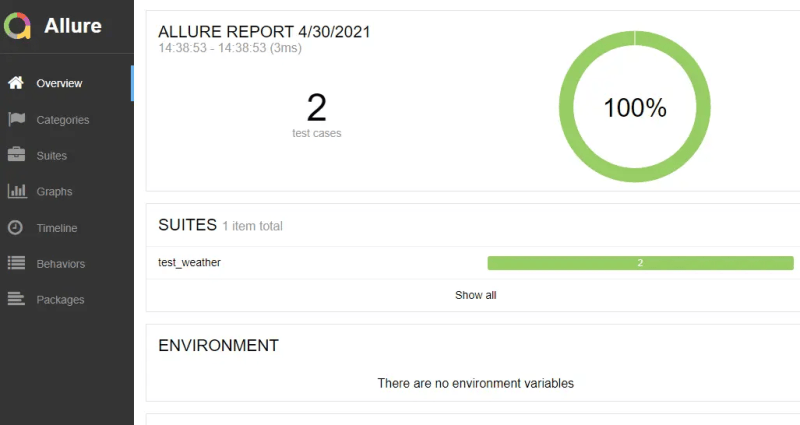Image resolution: width=800 pixels, height=425 pixels.
Task: Navigate to the Behaviors label
Action: 60,264
